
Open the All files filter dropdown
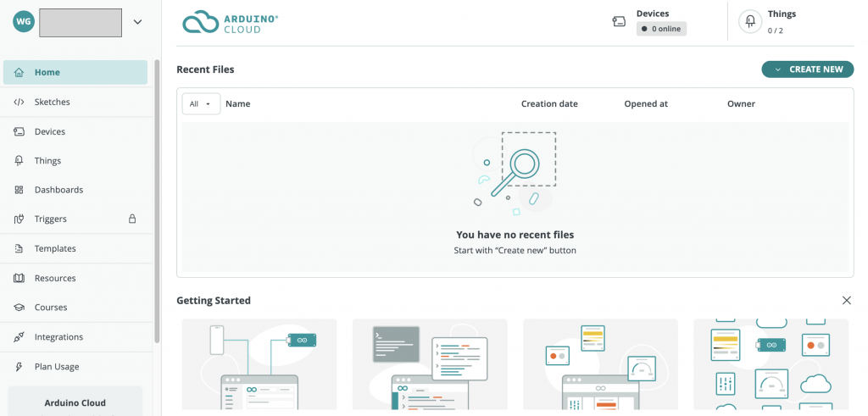201,104
